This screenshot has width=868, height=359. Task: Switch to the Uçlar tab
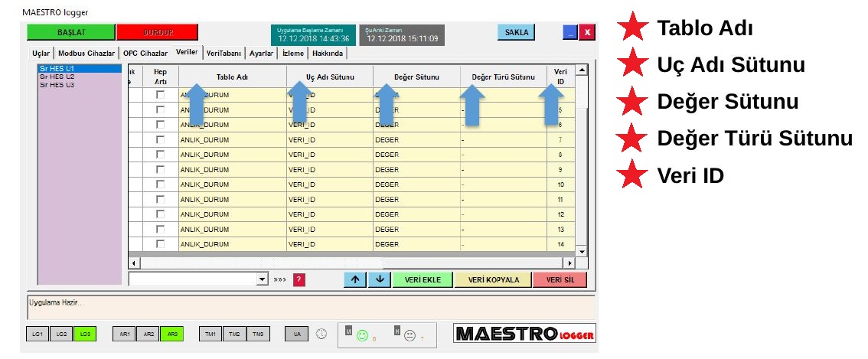coord(40,53)
